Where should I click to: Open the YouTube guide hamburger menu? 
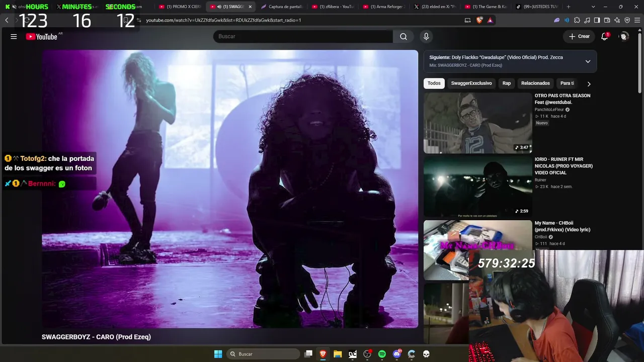click(x=14, y=36)
